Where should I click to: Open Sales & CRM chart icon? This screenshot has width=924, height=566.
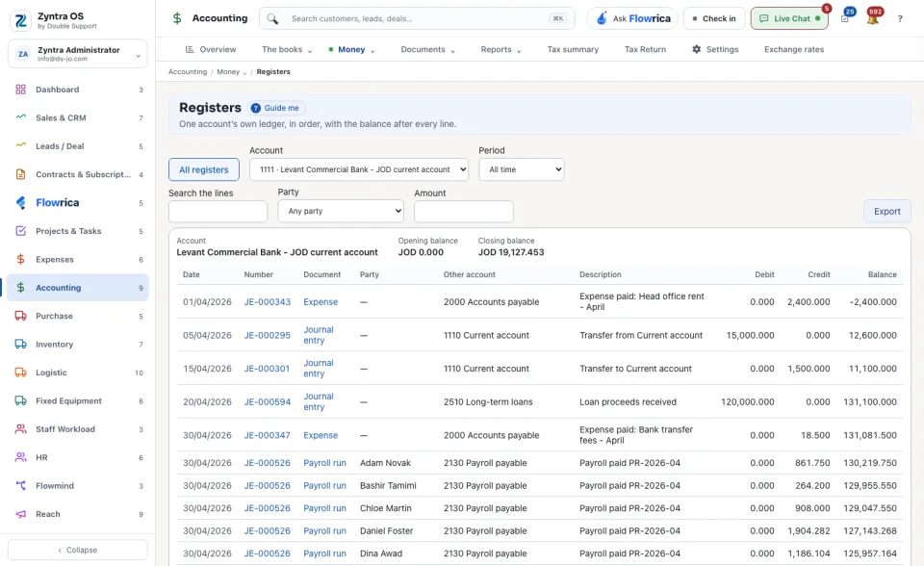pos(20,117)
